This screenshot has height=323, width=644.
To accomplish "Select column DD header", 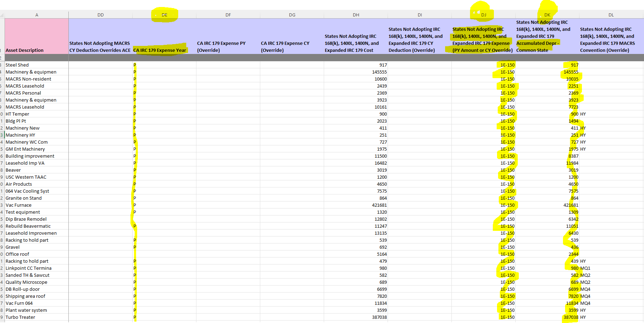I will tap(100, 15).
